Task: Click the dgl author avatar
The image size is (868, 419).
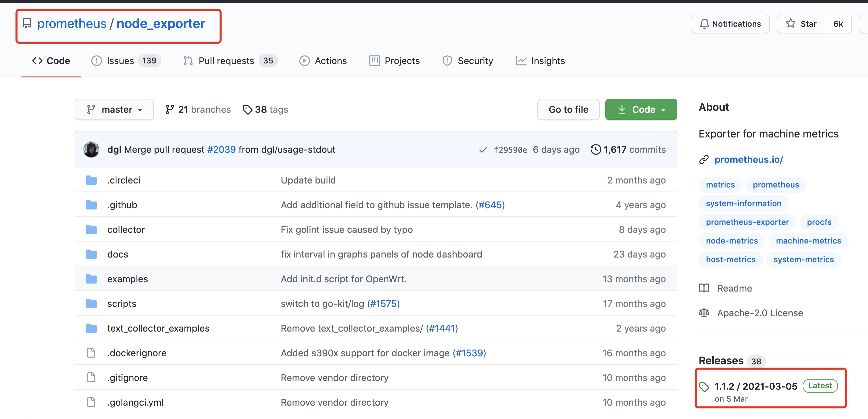Action: pos(91,149)
